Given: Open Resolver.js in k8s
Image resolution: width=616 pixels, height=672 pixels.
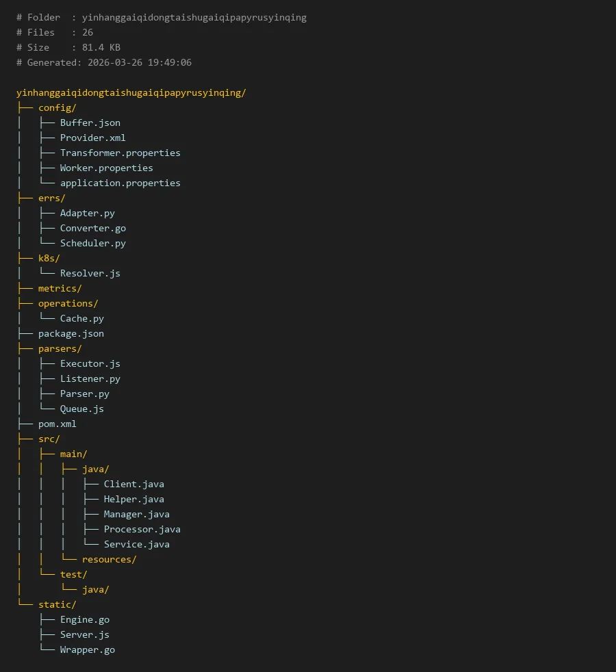Looking at the screenshot, I should click(x=90, y=273).
